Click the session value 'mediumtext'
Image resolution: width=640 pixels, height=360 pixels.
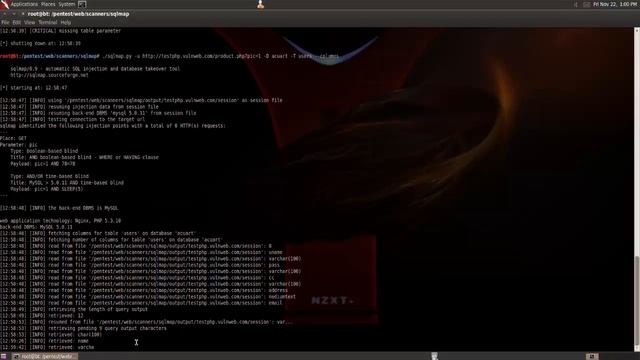click(x=282, y=297)
